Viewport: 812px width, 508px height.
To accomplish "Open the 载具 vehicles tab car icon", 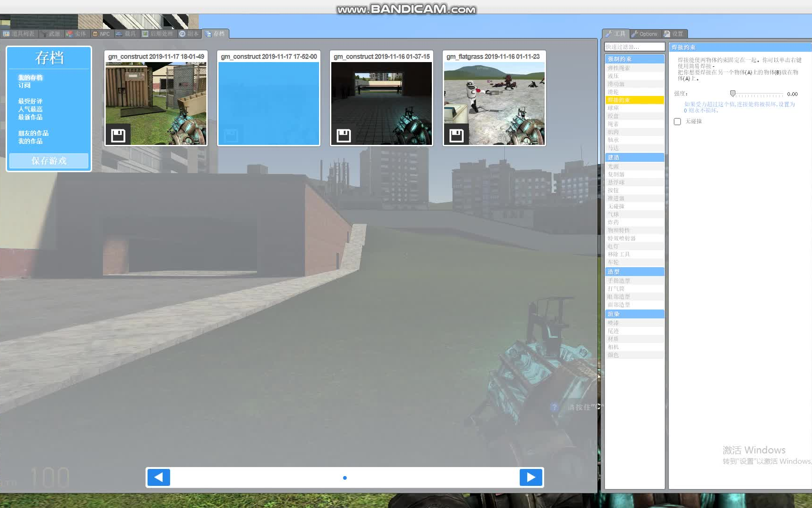I will point(118,33).
